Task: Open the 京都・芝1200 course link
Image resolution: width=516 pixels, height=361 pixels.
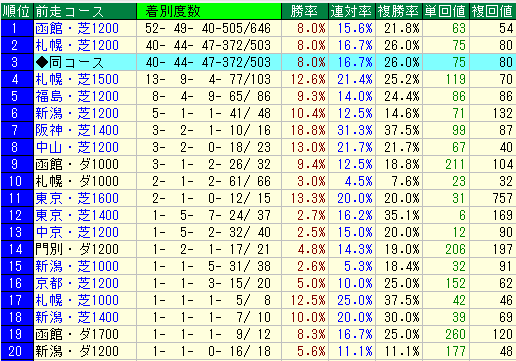Action: (77, 283)
